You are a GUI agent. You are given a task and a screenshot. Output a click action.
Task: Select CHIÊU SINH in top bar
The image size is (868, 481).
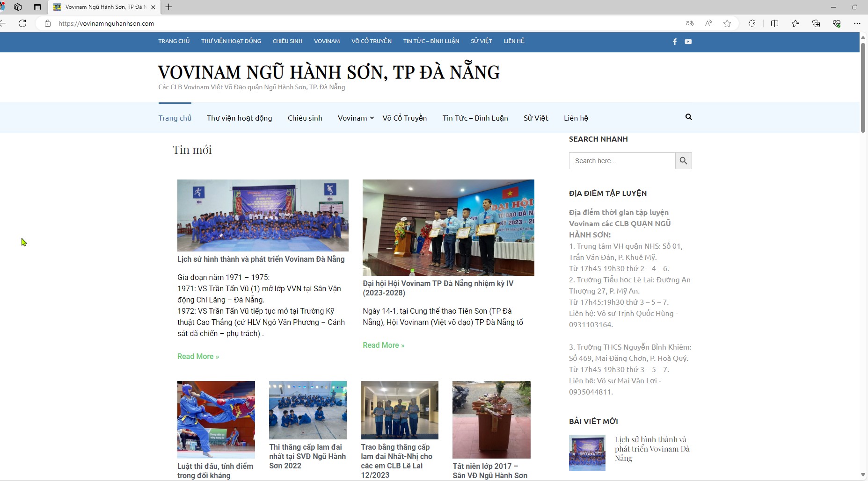287,41
